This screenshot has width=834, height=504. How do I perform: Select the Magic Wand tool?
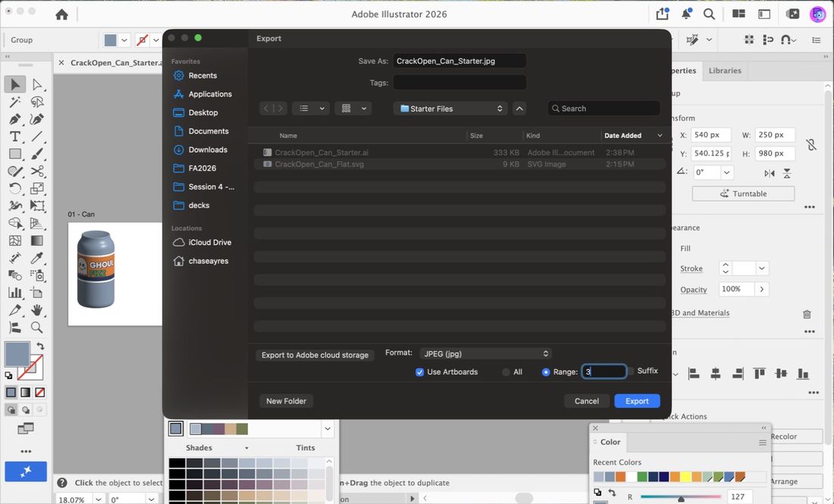[x=15, y=102]
